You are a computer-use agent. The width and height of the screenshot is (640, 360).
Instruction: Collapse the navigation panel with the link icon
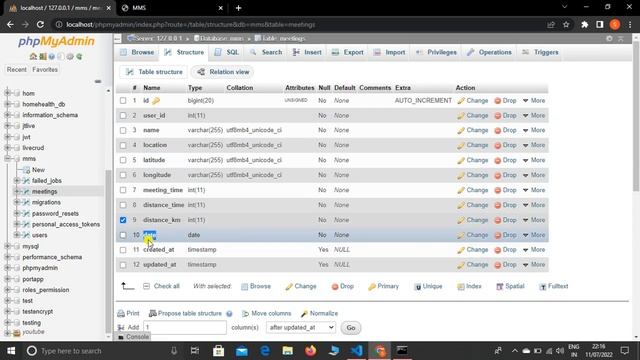[98, 81]
